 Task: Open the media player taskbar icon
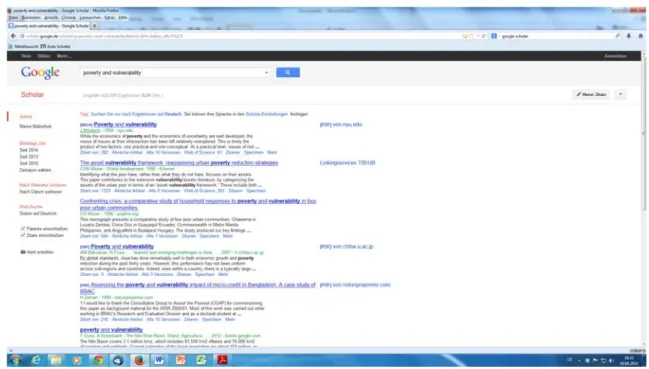click(77, 360)
